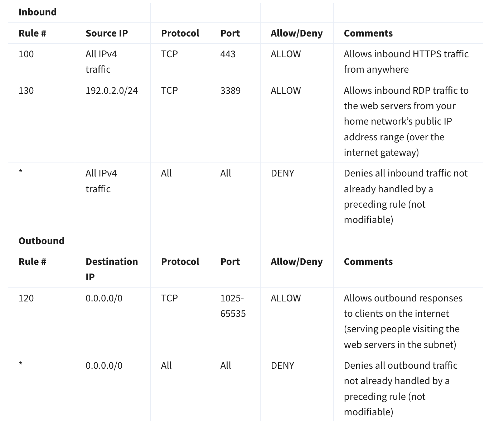Click the 0.0.0.0/0 cell in rule 120 row

coord(104,298)
